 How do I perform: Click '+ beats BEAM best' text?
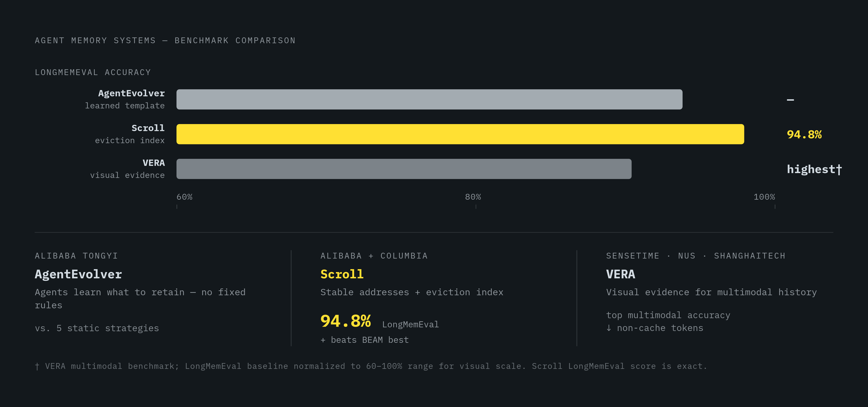click(365, 340)
